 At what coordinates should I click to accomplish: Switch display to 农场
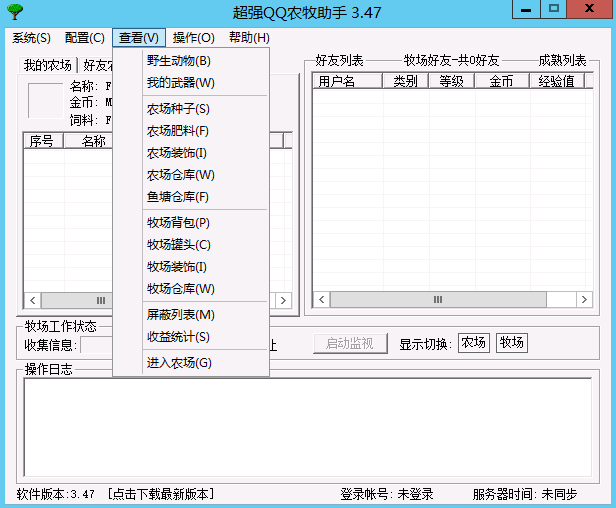[x=473, y=343]
